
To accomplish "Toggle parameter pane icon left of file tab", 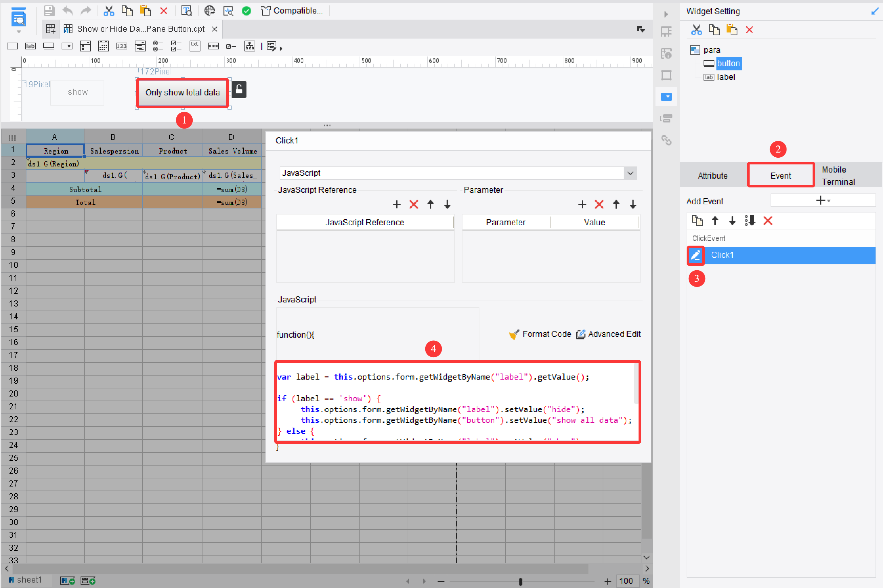I will [50, 29].
